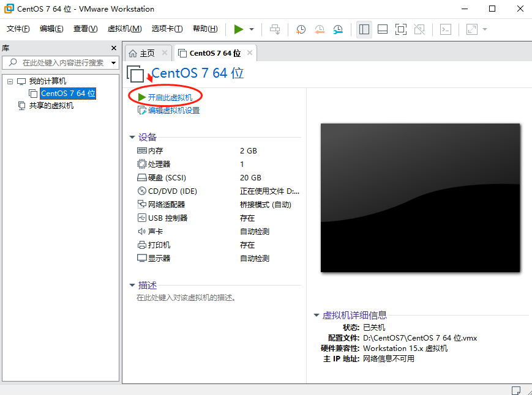The width and height of the screenshot is (532, 395).
Task: Click the 已关机 status value
Action: [x=374, y=328]
